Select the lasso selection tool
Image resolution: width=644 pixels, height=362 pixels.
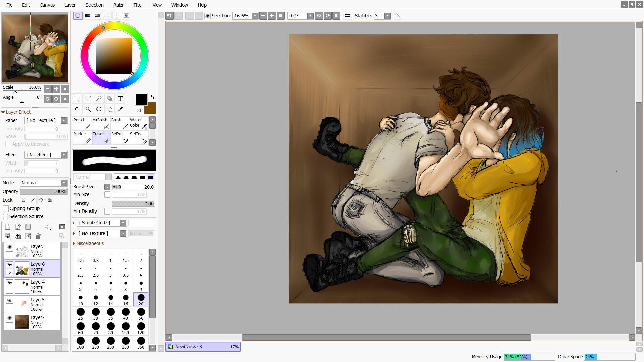point(88,99)
